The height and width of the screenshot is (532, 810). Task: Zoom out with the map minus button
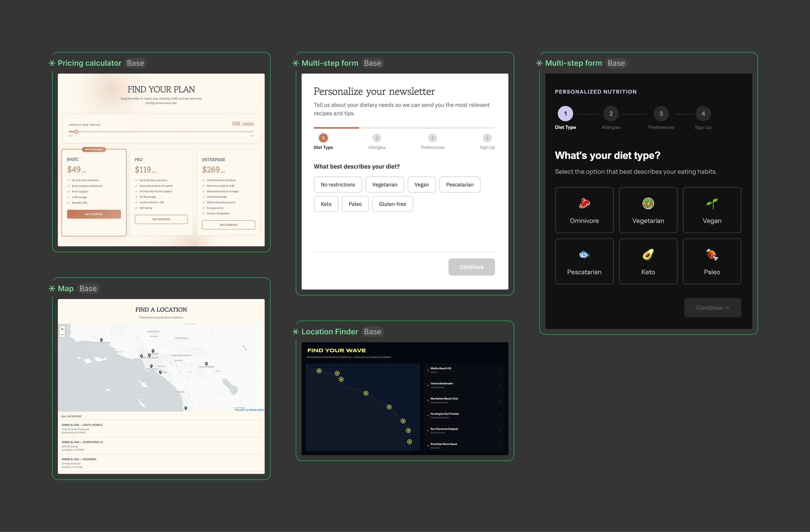[62, 334]
